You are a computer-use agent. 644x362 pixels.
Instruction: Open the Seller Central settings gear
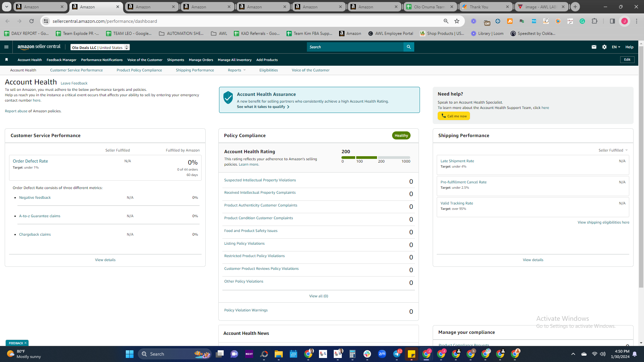coord(604,47)
